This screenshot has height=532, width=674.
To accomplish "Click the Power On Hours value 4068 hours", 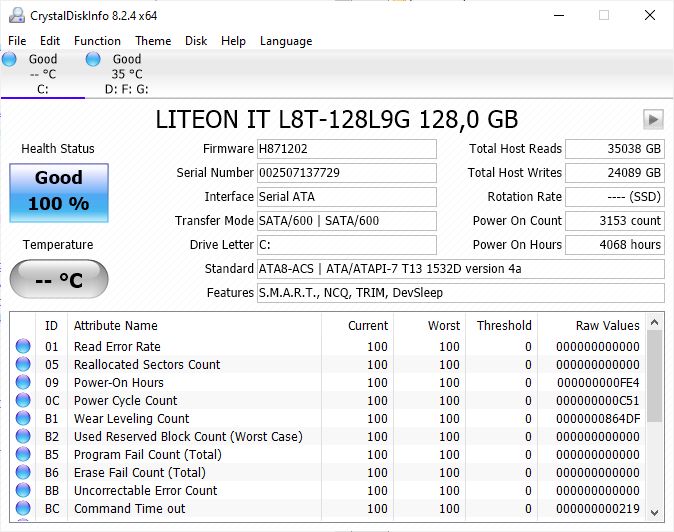I will [615, 245].
